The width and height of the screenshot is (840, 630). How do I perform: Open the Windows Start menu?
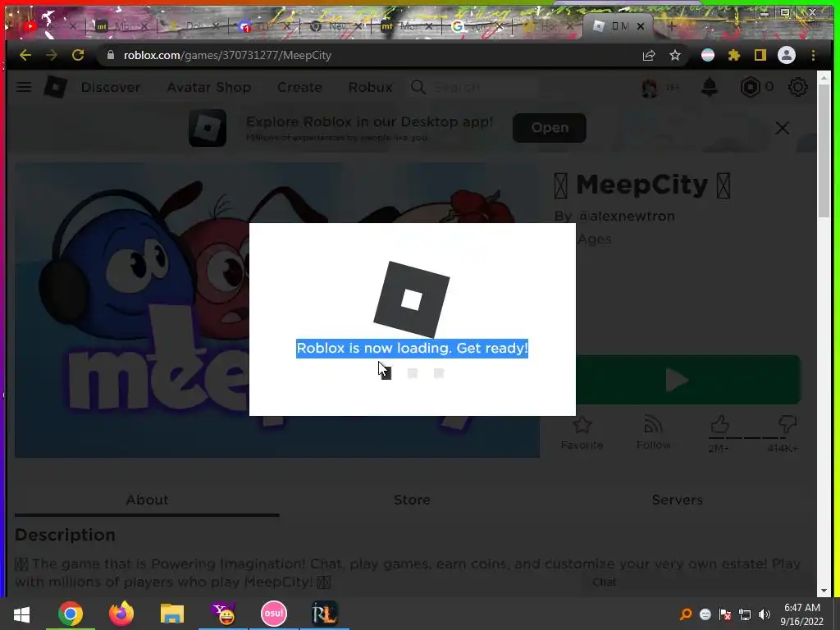pos(21,614)
